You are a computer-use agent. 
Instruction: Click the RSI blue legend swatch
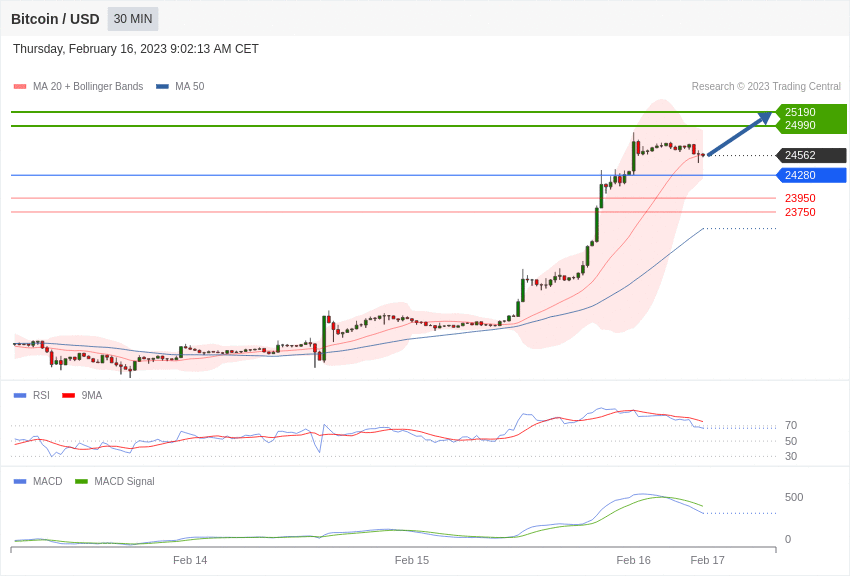pyautogui.click(x=20, y=396)
